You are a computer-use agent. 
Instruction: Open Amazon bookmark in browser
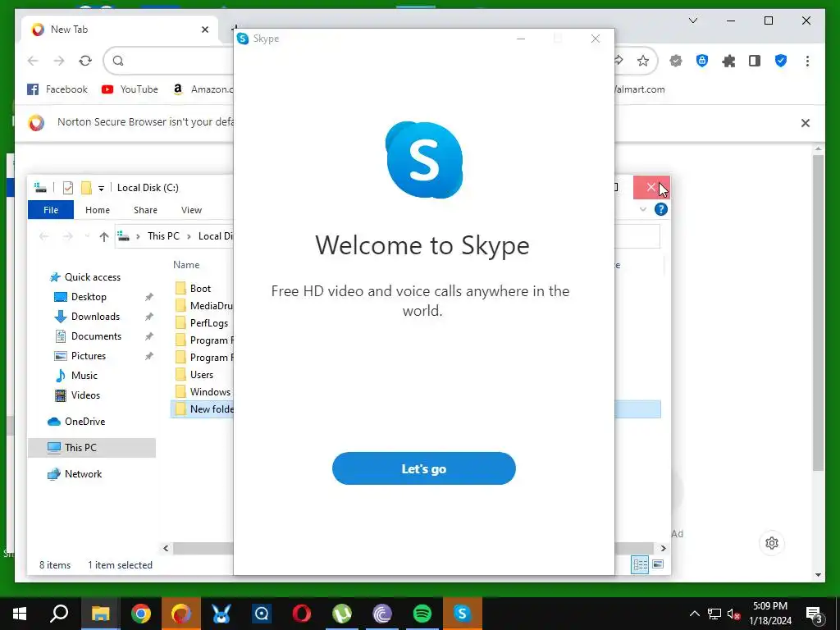pyautogui.click(x=203, y=89)
